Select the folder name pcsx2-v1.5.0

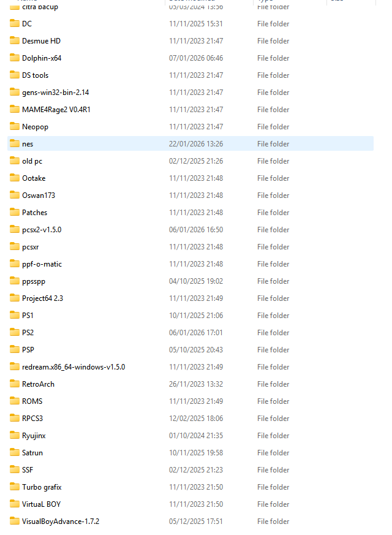point(42,230)
